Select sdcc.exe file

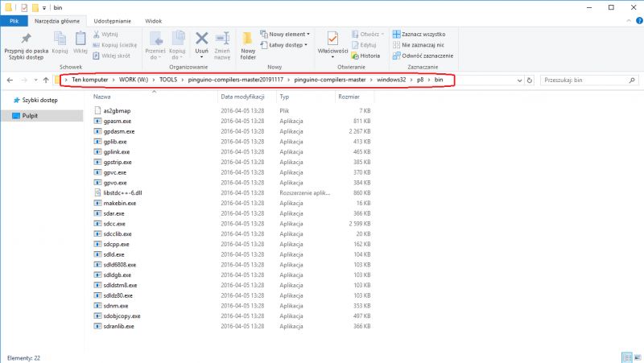click(x=114, y=224)
